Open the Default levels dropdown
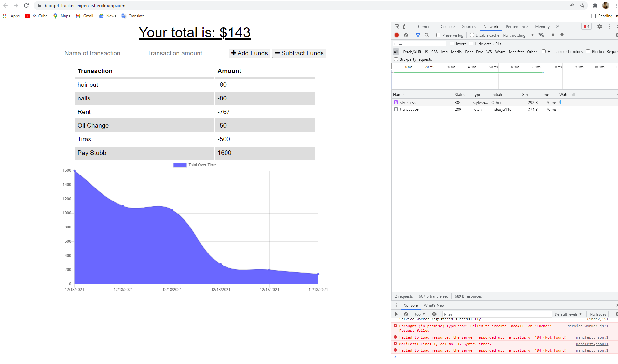Viewport: 618px width, 364px height. tap(568, 314)
